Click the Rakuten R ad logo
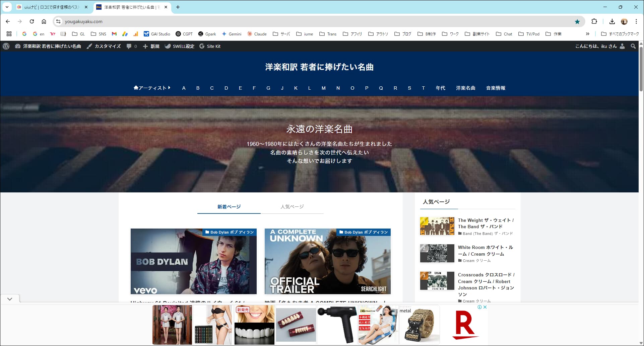Viewport: 644px width, 346px height. pyautogui.click(x=465, y=325)
